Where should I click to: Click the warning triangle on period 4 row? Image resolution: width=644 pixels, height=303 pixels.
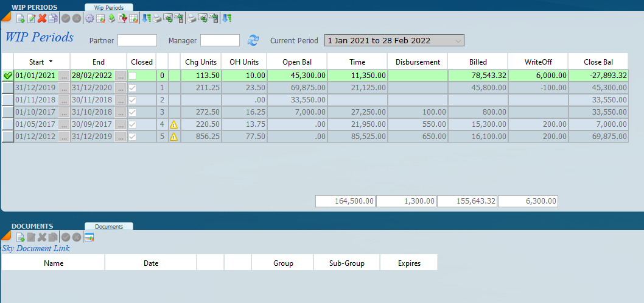[173, 124]
